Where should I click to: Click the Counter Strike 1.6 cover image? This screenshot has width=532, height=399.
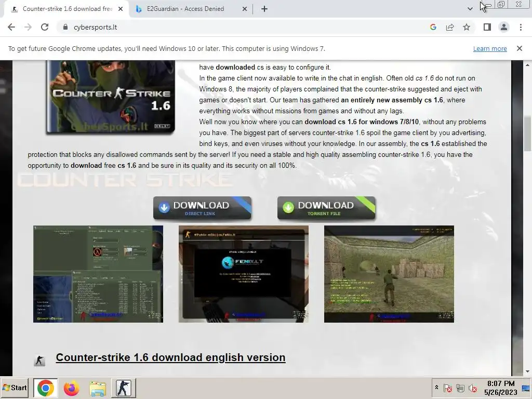click(111, 96)
